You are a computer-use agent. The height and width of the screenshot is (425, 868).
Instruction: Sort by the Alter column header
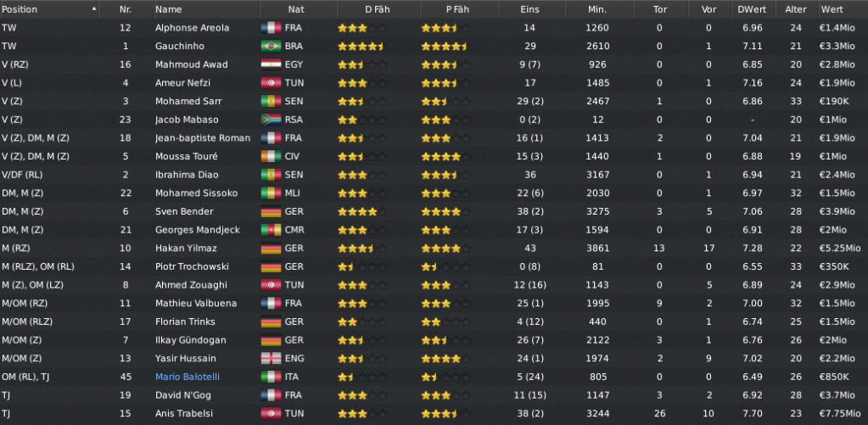(796, 9)
